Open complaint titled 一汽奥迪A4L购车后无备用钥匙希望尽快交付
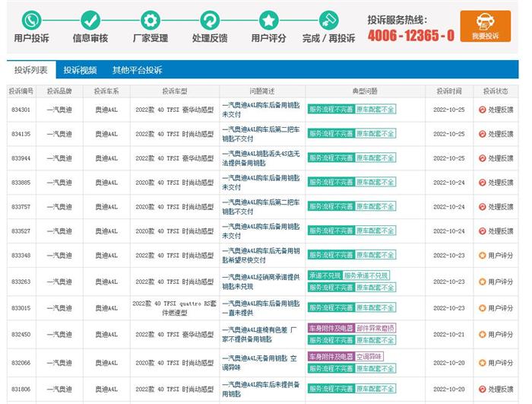 (261, 255)
